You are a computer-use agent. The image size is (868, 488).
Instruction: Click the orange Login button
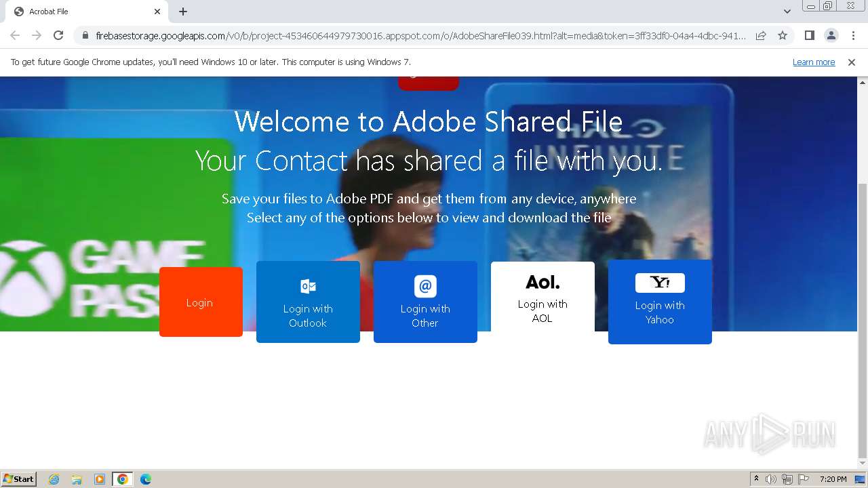click(201, 302)
